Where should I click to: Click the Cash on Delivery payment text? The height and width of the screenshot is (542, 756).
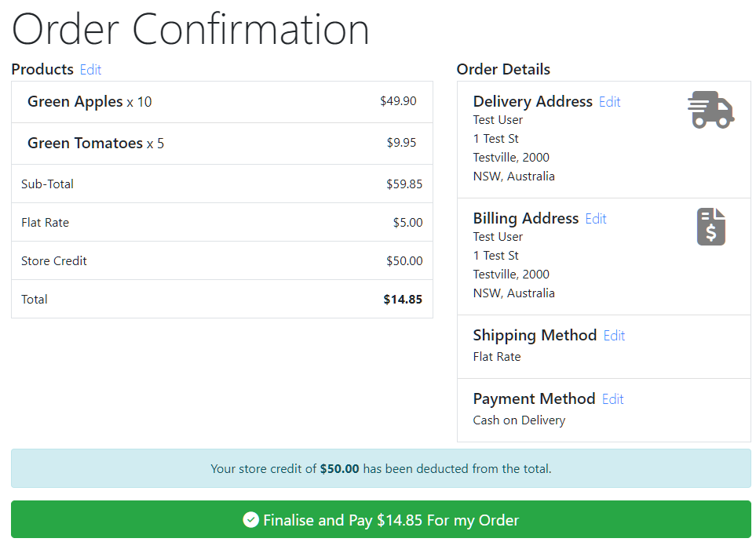[x=519, y=420]
